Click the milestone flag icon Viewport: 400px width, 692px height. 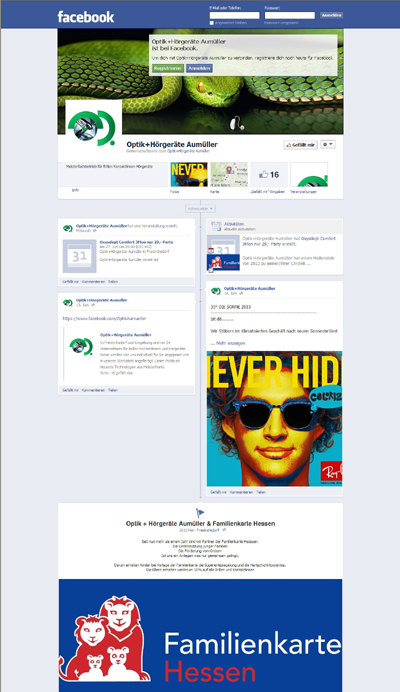tap(200, 513)
